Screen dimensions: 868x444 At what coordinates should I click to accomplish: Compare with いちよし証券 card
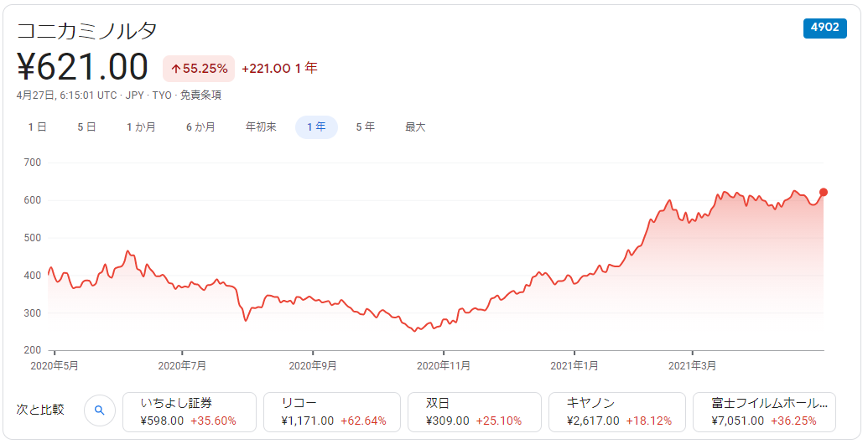(x=190, y=412)
